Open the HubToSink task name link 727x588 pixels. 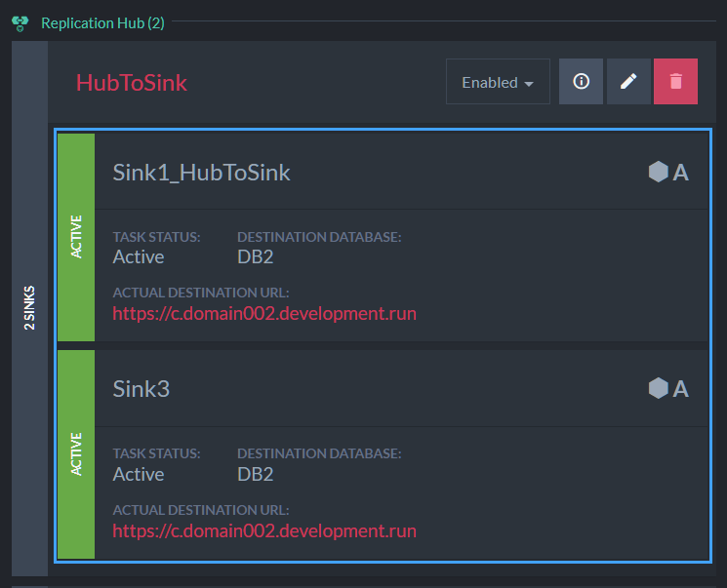(x=131, y=83)
